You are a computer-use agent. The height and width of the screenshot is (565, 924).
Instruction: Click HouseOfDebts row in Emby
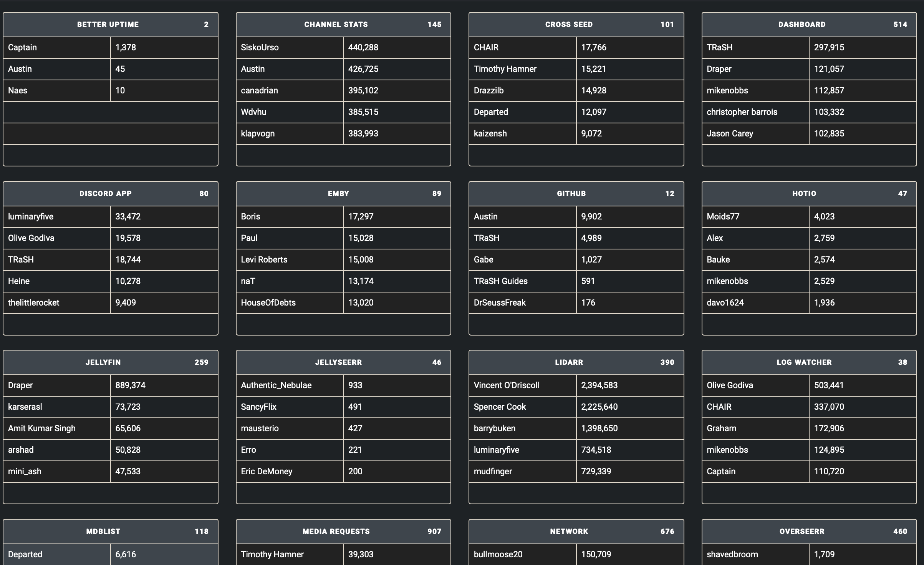tap(268, 302)
